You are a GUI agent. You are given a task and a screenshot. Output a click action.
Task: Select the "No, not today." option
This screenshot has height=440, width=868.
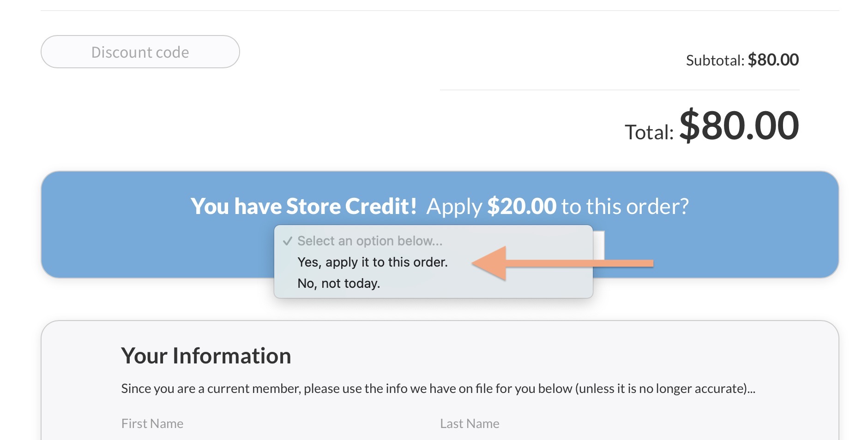point(338,283)
